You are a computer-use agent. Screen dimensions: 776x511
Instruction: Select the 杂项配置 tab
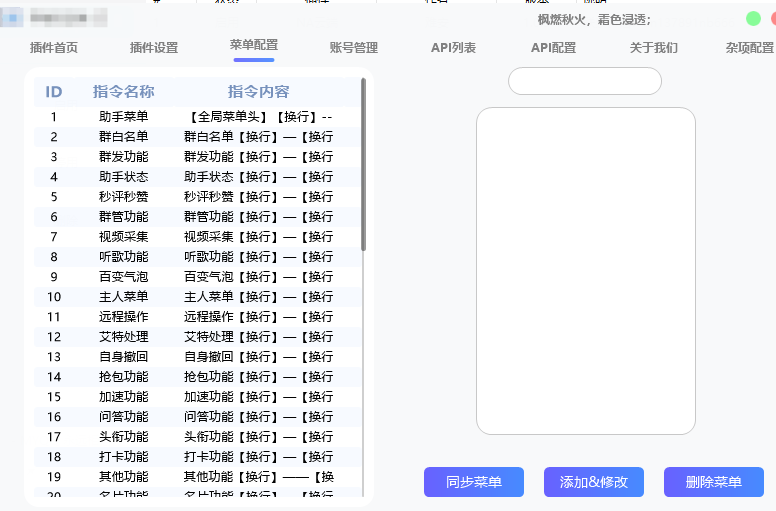[x=750, y=47]
